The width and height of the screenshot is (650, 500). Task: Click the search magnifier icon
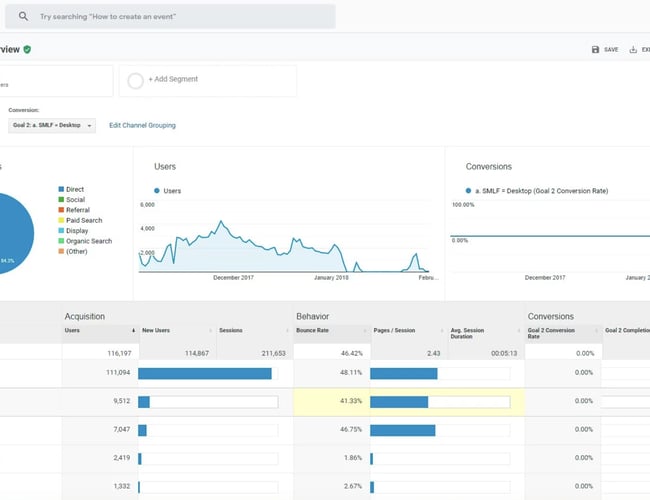pyautogui.click(x=23, y=16)
